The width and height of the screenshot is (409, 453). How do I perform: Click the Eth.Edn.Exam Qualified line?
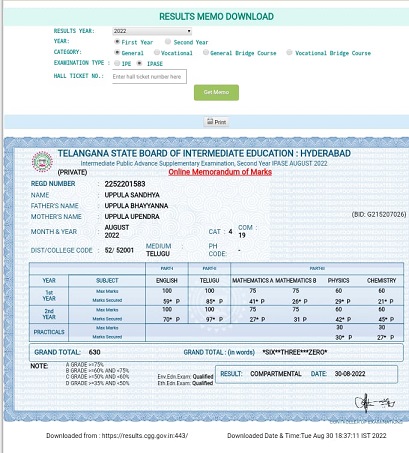[x=185, y=383]
